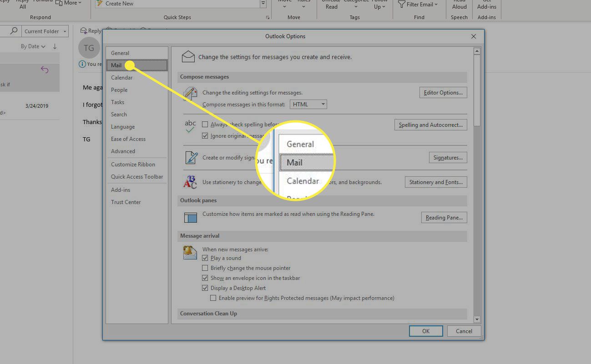Click the scrollbar down arrow in options
The height and width of the screenshot is (364, 591).
coord(477,319)
